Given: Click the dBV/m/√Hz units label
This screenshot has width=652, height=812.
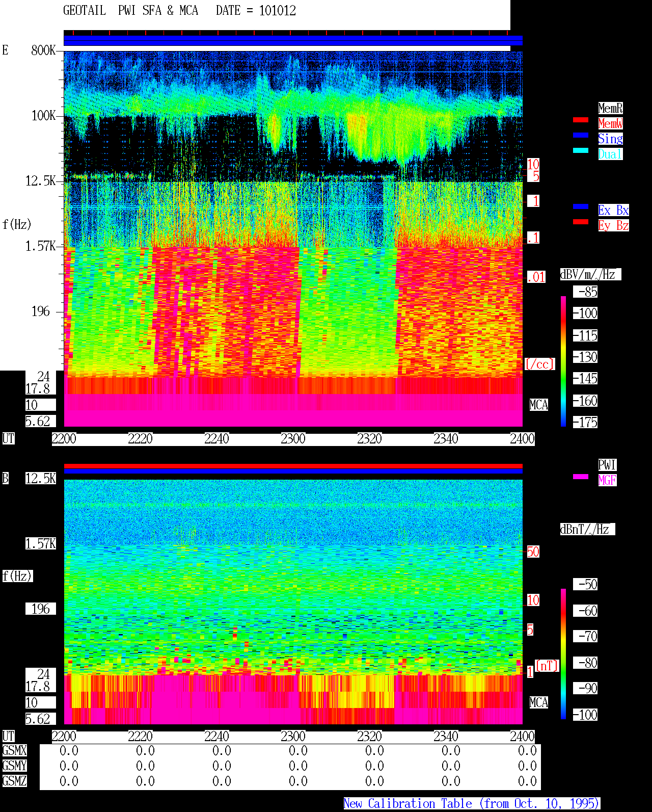Looking at the screenshot, I should point(590,274).
